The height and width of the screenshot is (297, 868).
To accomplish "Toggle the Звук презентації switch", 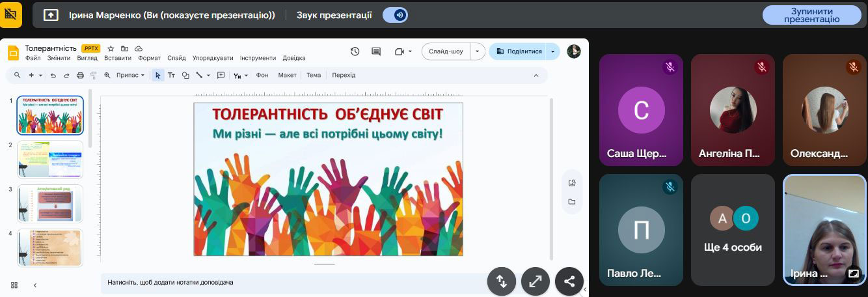I will point(395,15).
